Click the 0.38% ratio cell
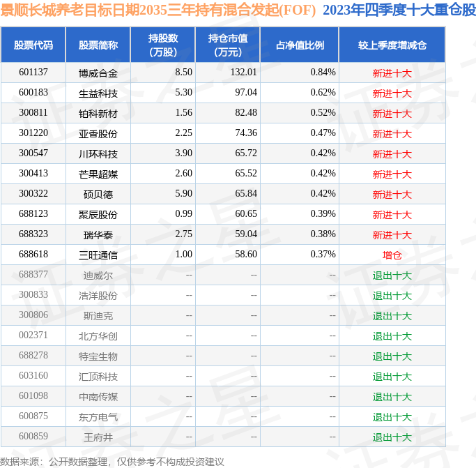The width and height of the screenshot is (476, 468). (323, 234)
